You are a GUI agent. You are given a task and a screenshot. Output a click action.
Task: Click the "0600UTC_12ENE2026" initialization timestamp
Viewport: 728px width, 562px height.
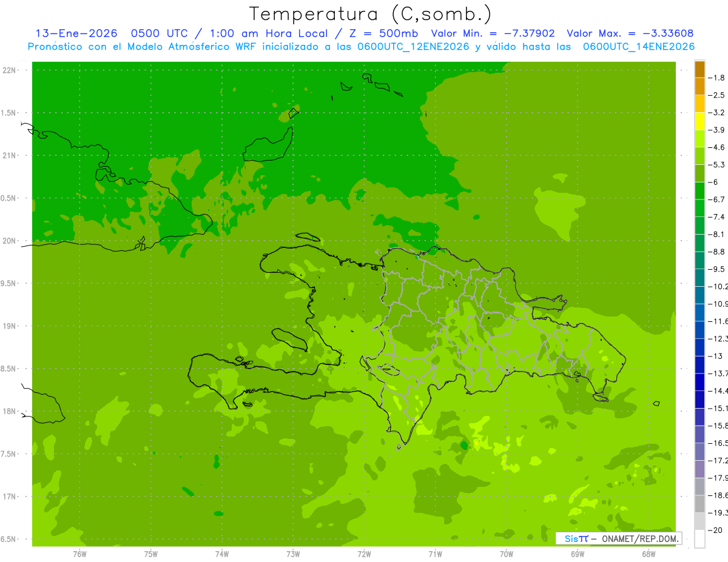pos(413,47)
